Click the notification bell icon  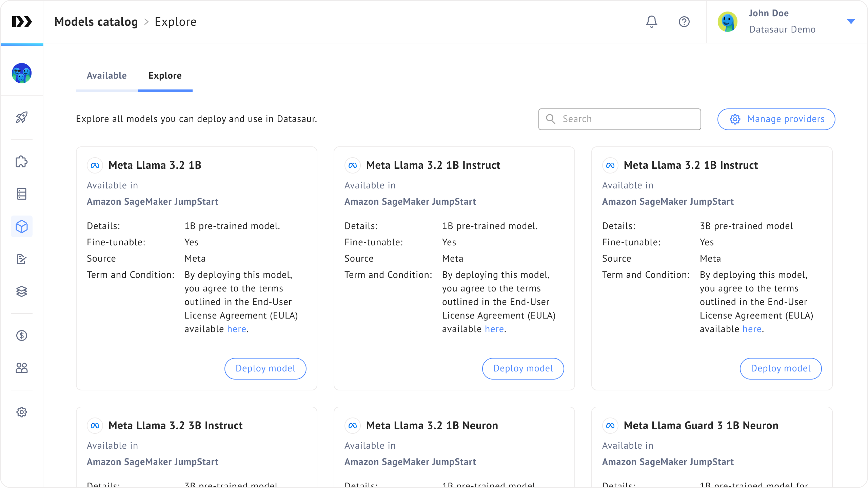point(651,22)
